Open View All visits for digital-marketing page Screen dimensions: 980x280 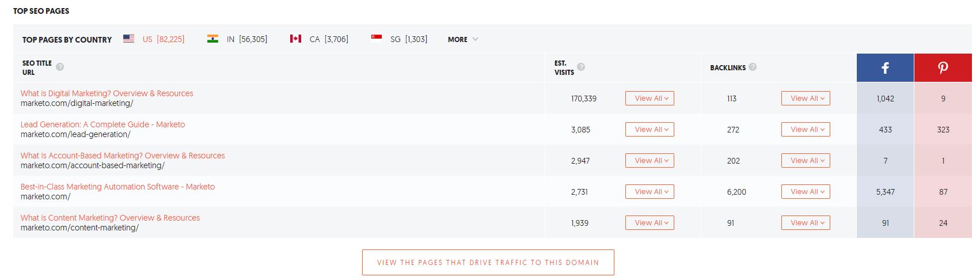pyautogui.click(x=649, y=99)
